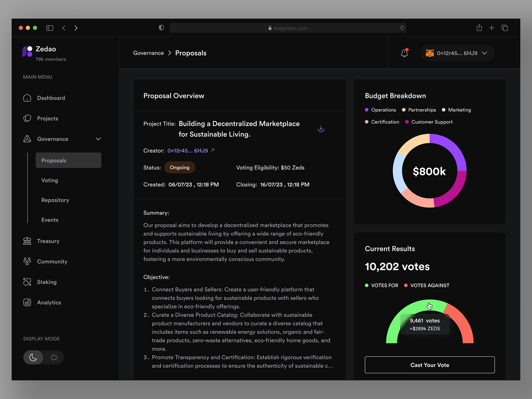Screen dimensions: 532x399
Task: Switch to light mode using the sun toggle
Action: pos(54,357)
